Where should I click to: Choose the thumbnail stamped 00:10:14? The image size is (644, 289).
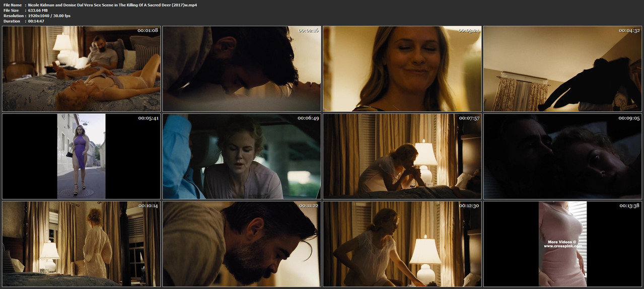pyautogui.click(x=81, y=244)
